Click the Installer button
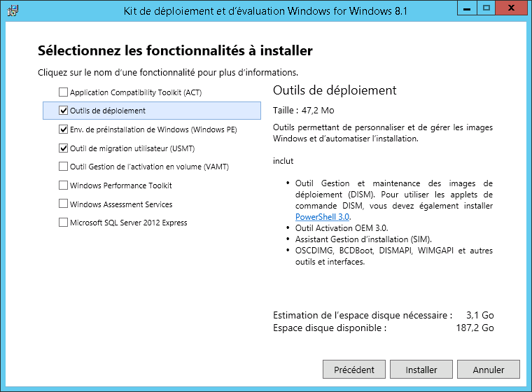 point(421,370)
